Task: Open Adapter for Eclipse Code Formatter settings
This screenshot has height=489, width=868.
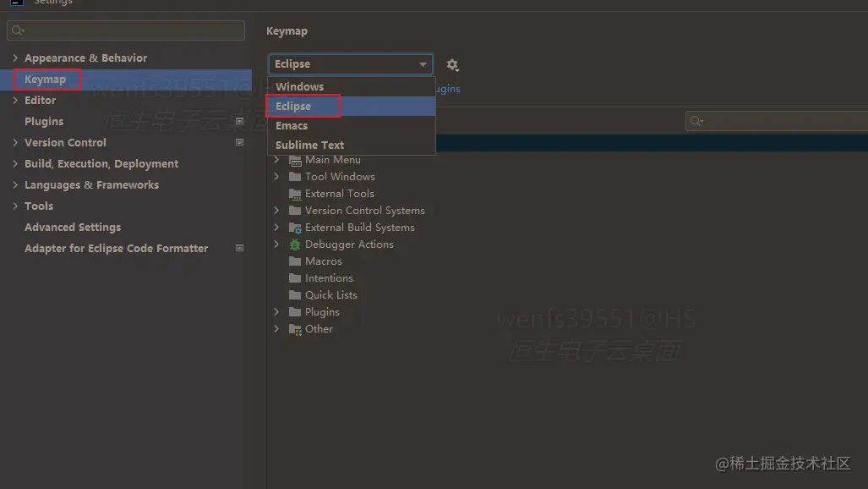Action: click(x=117, y=249)
